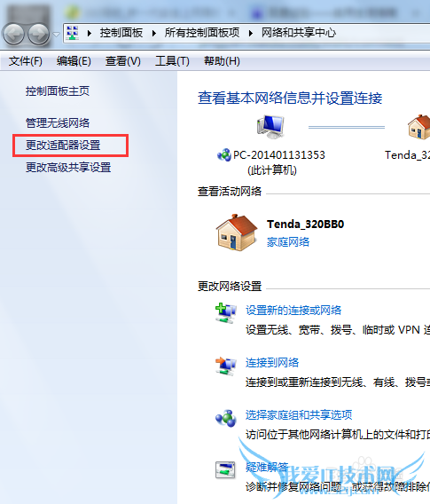
Task: Open the 查看(V) menu
Action: click(x=123, y=60)
